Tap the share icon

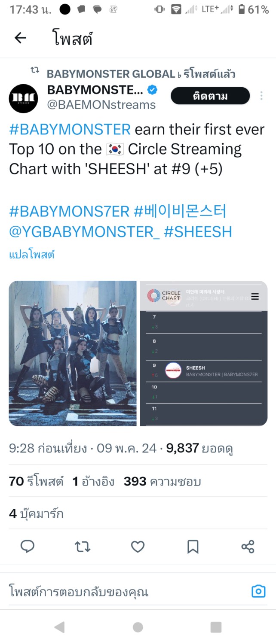[248, 546]
